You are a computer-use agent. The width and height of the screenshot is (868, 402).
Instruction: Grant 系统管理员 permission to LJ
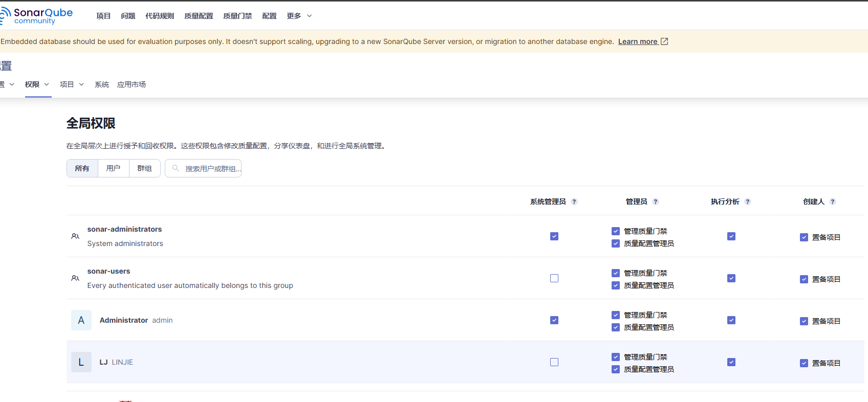tap(554, 362)
